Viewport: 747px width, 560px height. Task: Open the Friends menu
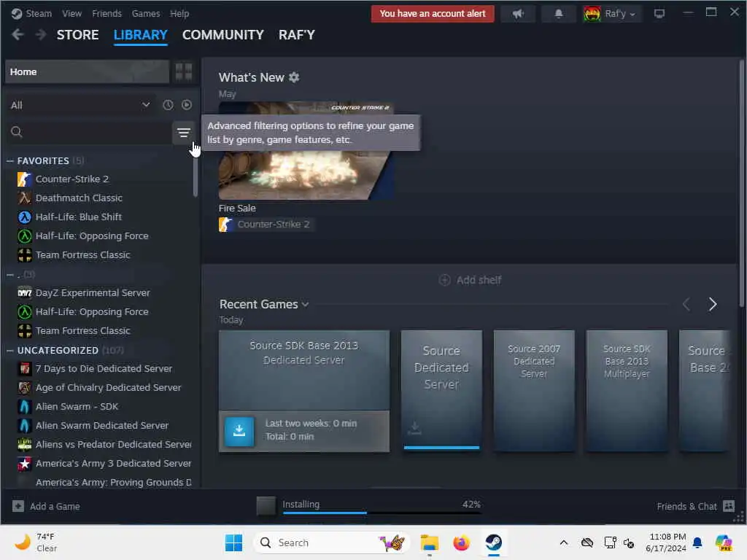coord(107,14)
